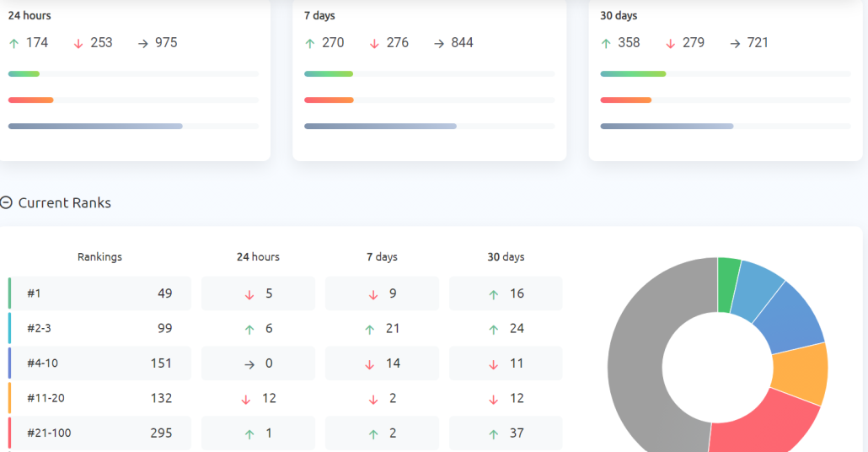This screenshot has width=868, height=452.
Task: Click the #21-100 row 7 days up arrow
Action: tap(373, 434)
